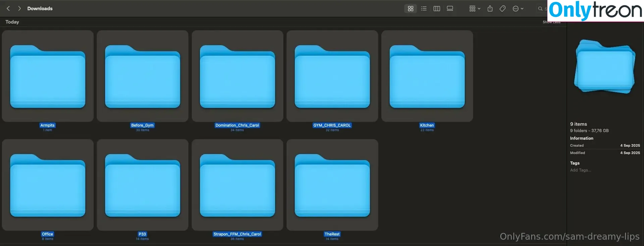Click Show Less in the Today section

551,22
